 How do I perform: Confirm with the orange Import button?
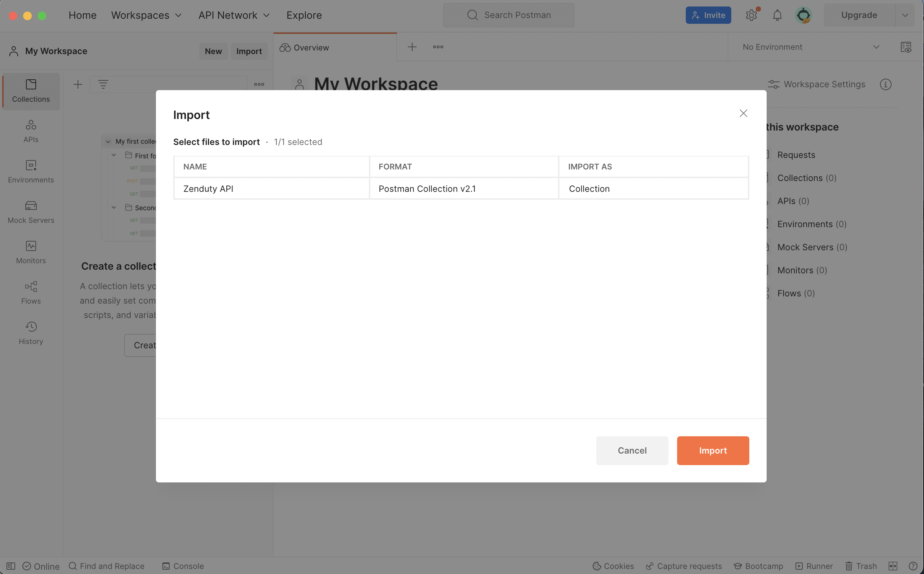click(713, 450)
